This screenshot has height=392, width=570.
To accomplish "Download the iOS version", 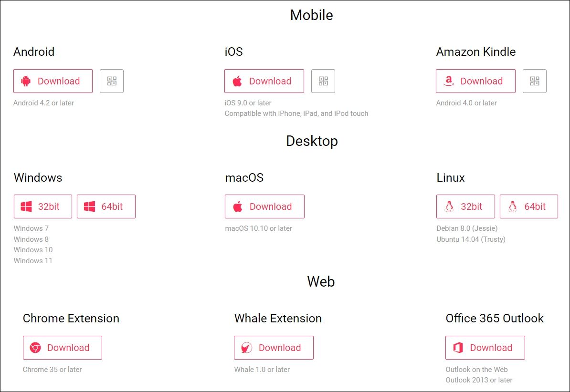I will pos(264,81).
